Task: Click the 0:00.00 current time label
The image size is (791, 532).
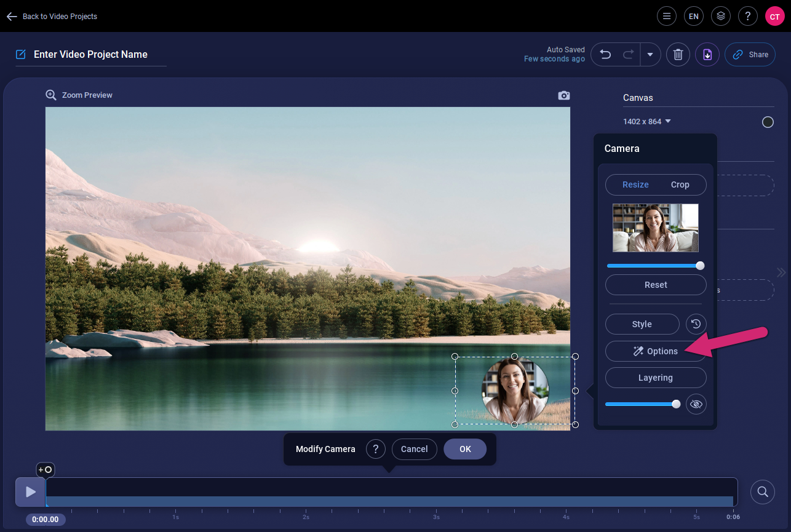Action: point(46,519)
